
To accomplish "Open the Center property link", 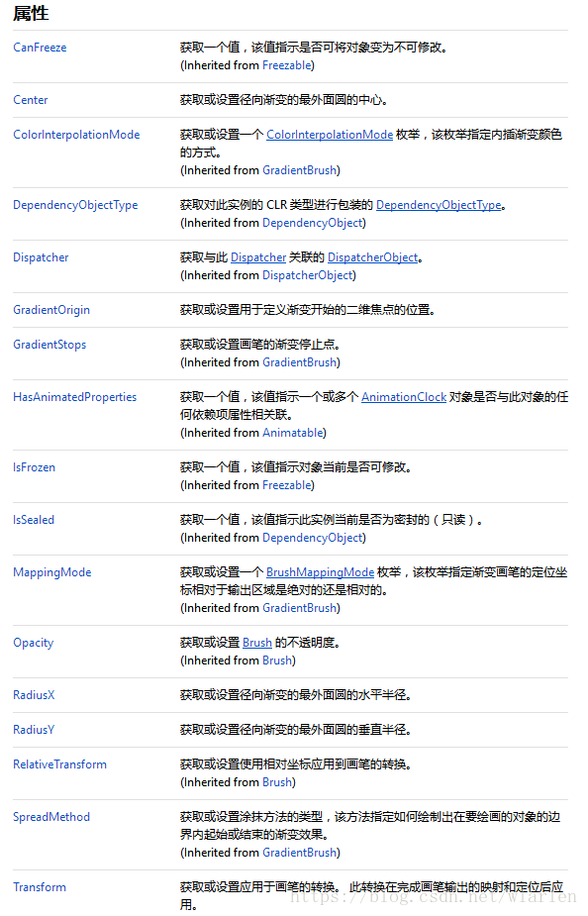I will [x=31, y=100].
